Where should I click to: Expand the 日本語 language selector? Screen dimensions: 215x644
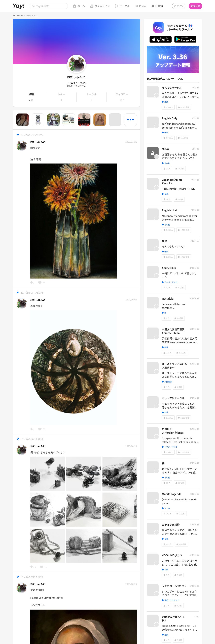click(x=157, y=6)
